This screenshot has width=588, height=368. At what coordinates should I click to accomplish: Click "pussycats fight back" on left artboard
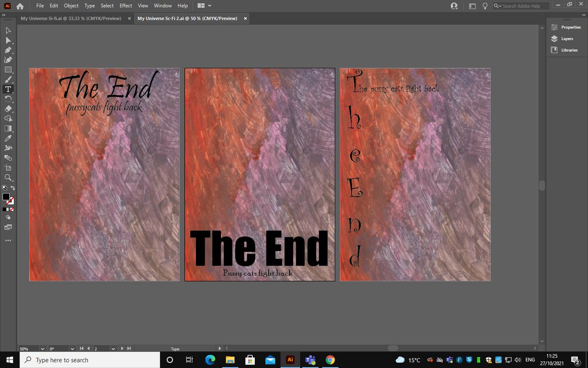104,106
